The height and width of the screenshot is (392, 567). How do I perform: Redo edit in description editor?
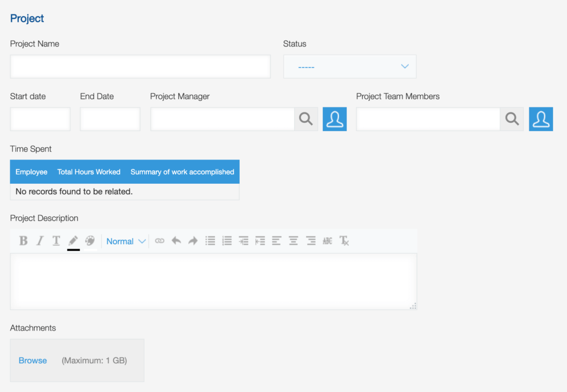(193, 241)
